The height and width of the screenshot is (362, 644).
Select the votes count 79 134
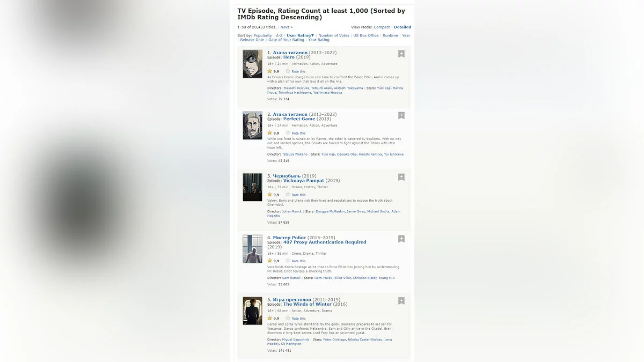pyautogui.click(x=283, y=99)
